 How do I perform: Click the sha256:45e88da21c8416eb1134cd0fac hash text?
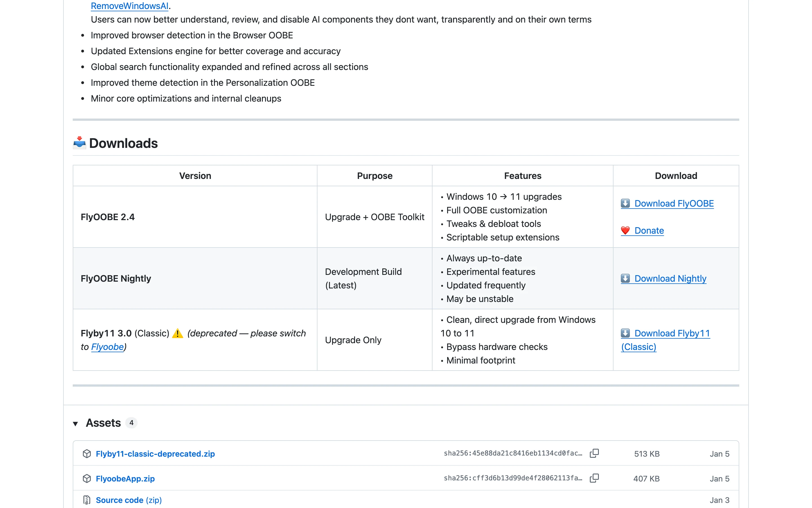pyautogui.click(x=513, y=453)
